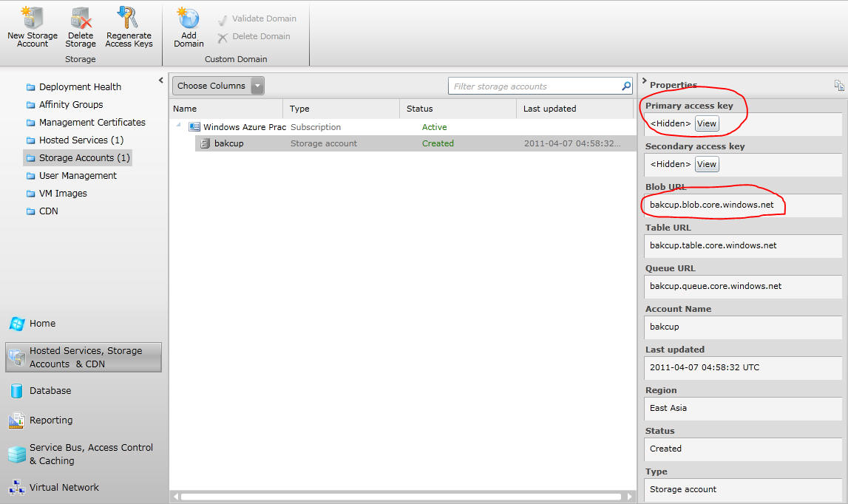Click the bakcup storage account icon
The height and width of the screenshot is (504, 848).
click(205, 143)
